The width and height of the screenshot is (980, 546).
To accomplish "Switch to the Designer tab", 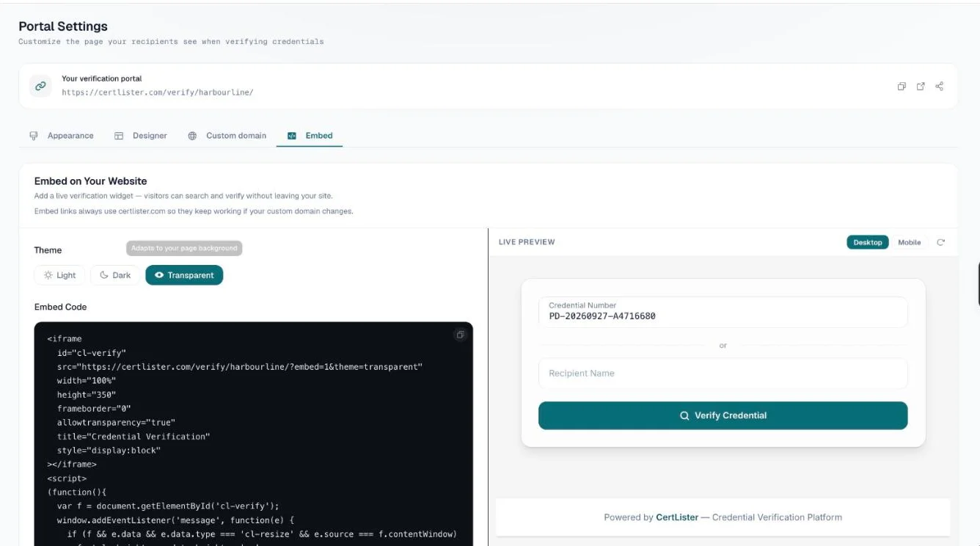I will (x=141, y=136).
